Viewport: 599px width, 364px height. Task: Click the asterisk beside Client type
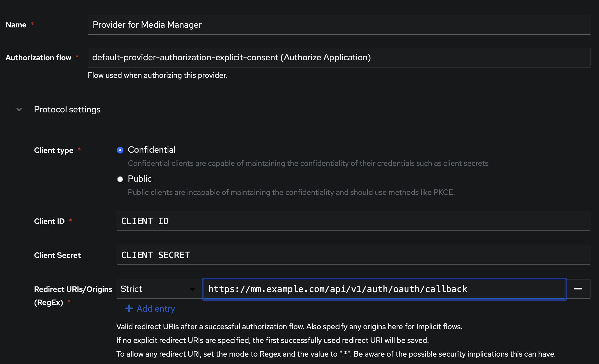point(80,150)
